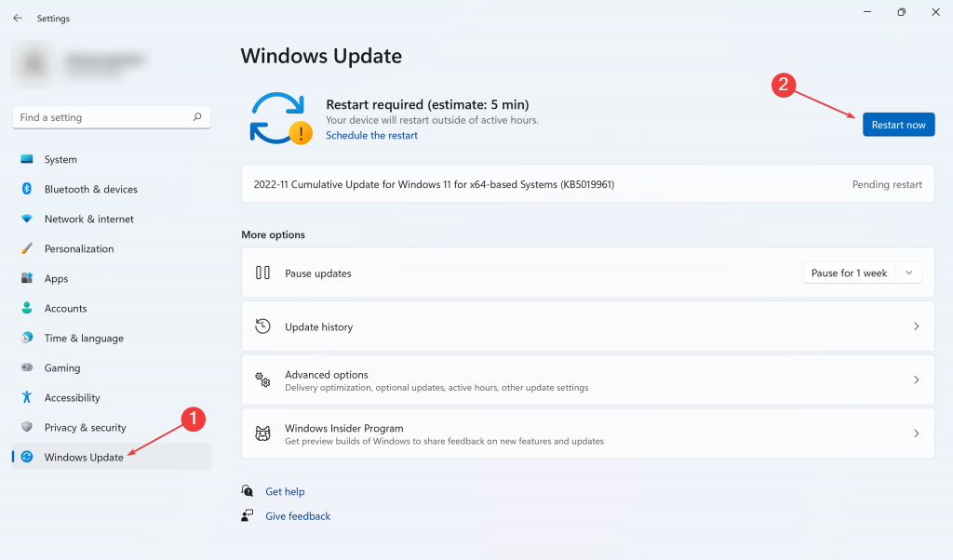Minimize the Settings window
This screenshot has height=560, width=953.
click(x=867, y=12)
